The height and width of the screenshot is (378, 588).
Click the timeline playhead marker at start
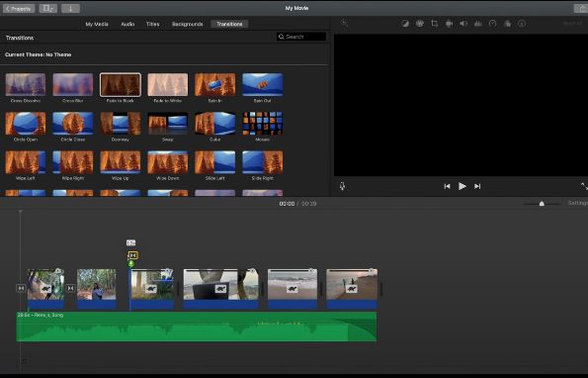(x=20, y=212)
